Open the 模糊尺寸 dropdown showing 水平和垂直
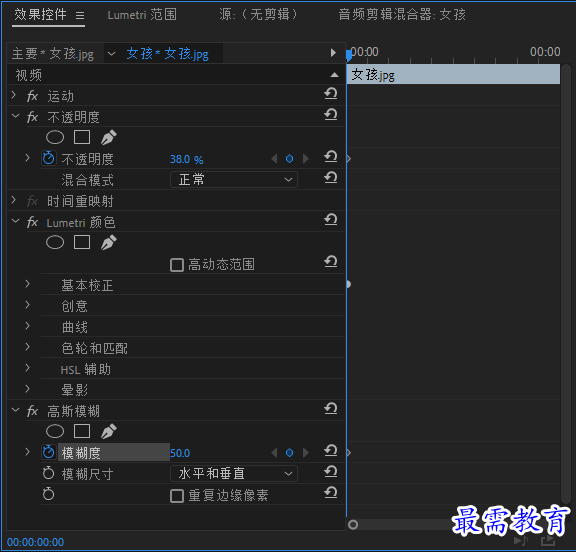The width and height of the screenshot is (576, 552). (x=234, y=473)
